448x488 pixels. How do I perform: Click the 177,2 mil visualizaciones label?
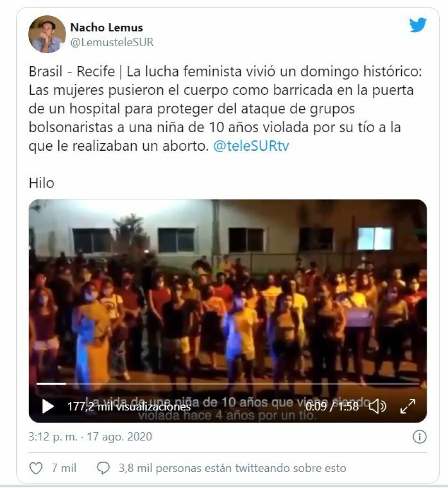[129, 406]
